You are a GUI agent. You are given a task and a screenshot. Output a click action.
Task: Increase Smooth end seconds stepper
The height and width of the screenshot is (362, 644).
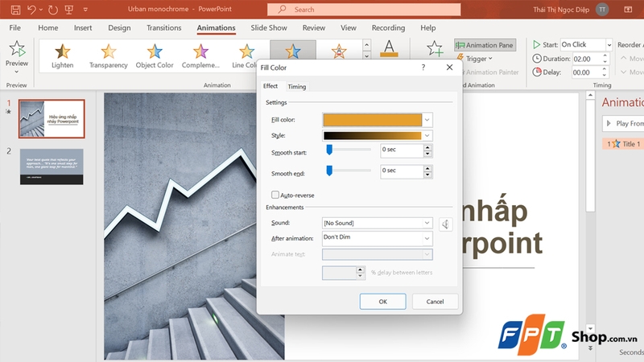[x=427, y=168]
